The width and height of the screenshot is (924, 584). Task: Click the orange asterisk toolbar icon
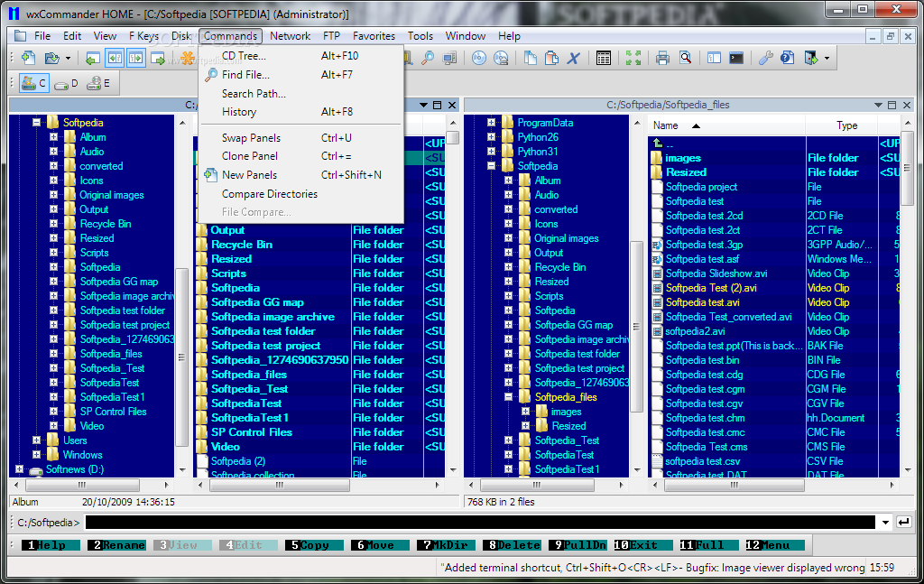pyautogui.click(x=188, y=58)
